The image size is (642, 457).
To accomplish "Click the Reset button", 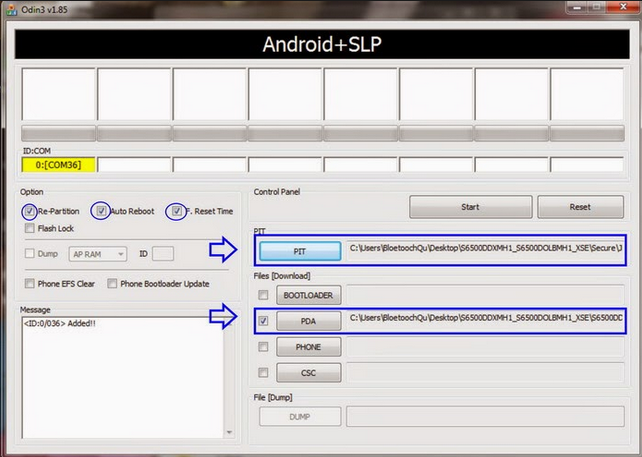I will tap(580, 207).
